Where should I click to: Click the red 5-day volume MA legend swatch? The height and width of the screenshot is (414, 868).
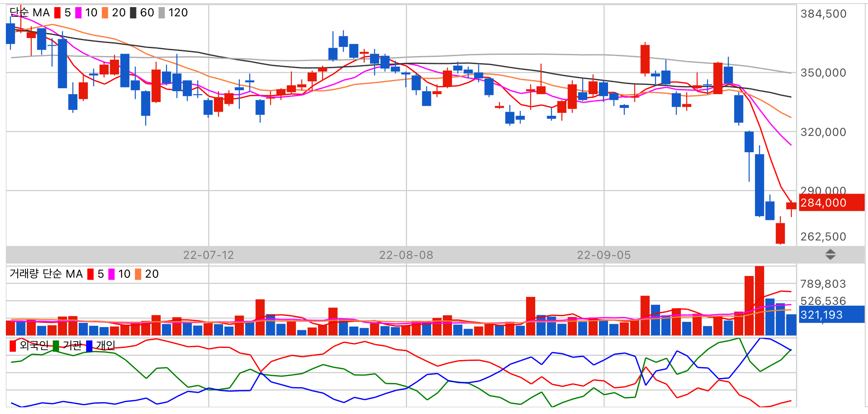[x=90, y=274]
